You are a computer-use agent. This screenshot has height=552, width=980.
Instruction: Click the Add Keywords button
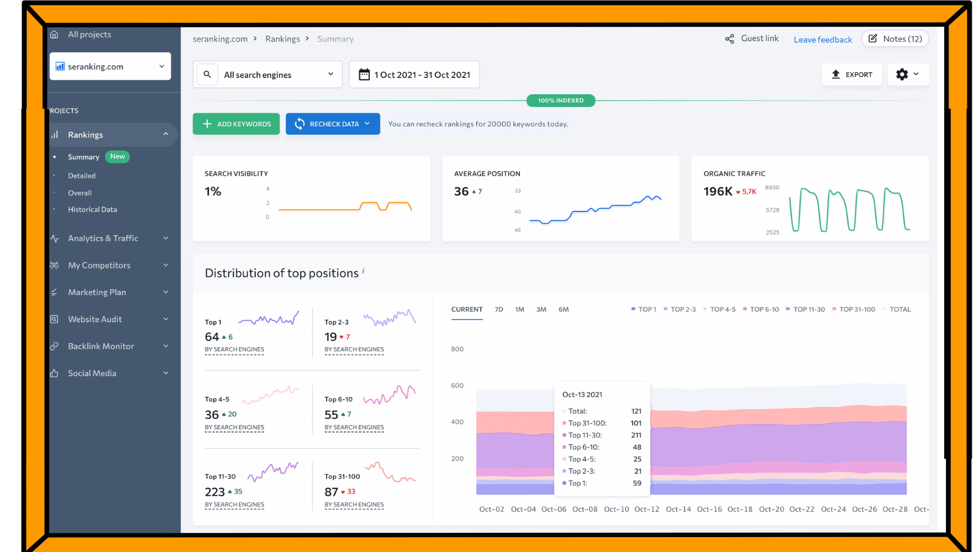236,124
